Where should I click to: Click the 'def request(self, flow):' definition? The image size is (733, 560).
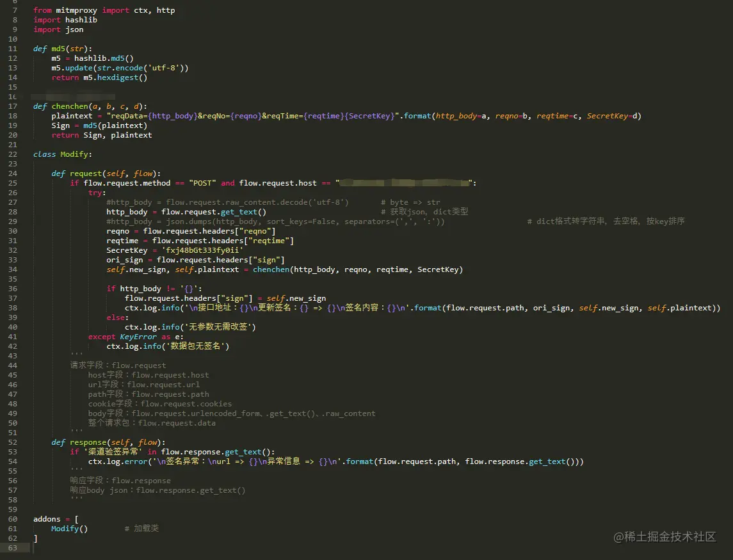tap(106, 173)
